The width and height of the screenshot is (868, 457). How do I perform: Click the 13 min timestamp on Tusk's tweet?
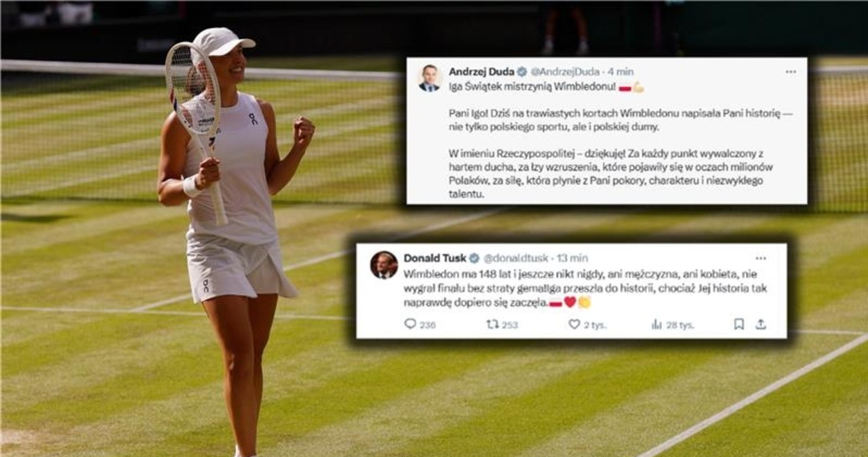573,258
